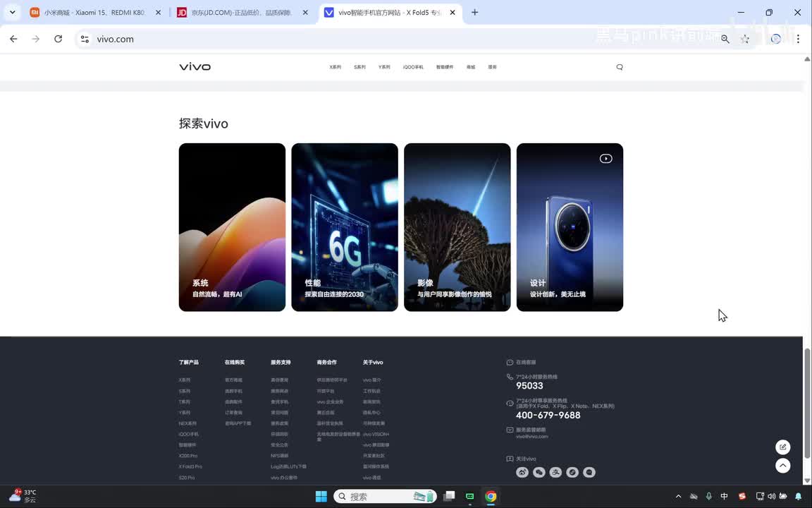Image resolution: width=812 pixels, height=508 pixels.
Task: Click the vivo@vivo.com email link
Action: tap(532, 437)
